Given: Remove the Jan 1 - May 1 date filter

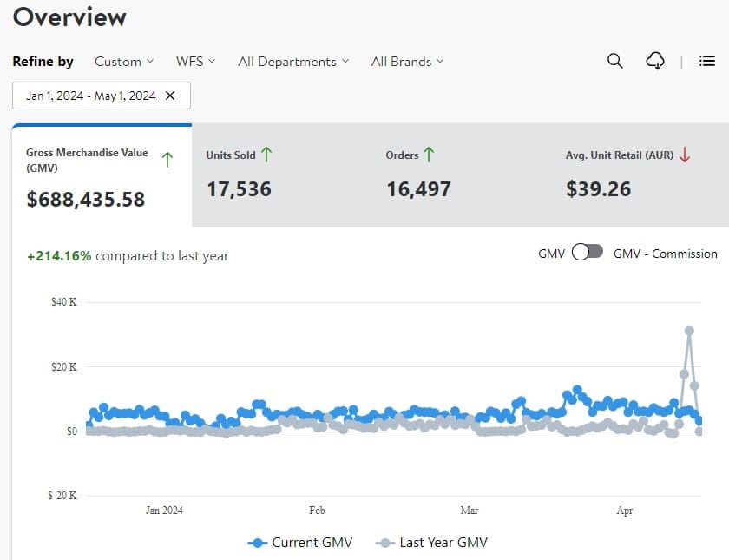Looking at the screenshot, I should click(170, 96).
